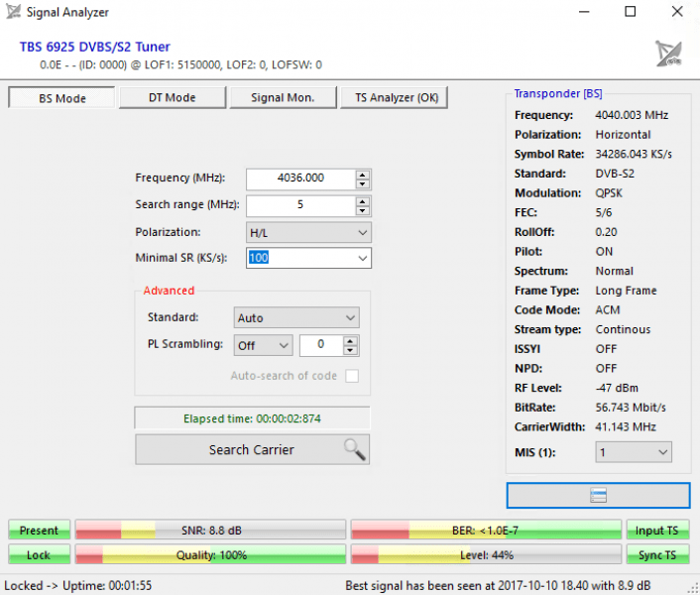Open the TS Analyzer (OK) tab
700x595 pixels.
pos(395,98)
